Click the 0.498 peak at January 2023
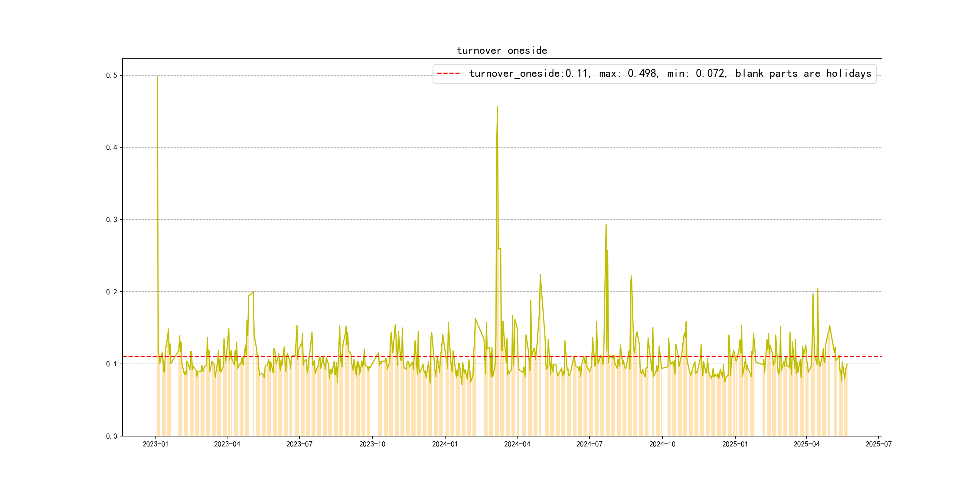Image resolution: width=980 pixels, height=490 pixels. (157, 77)
